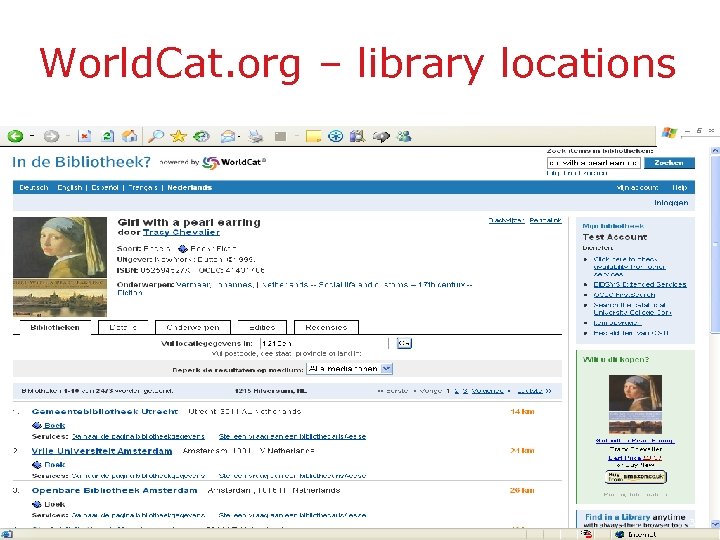Switch to the Onderwerpen tab
Screen dimensions: 720x540
(x=193, y=327)
